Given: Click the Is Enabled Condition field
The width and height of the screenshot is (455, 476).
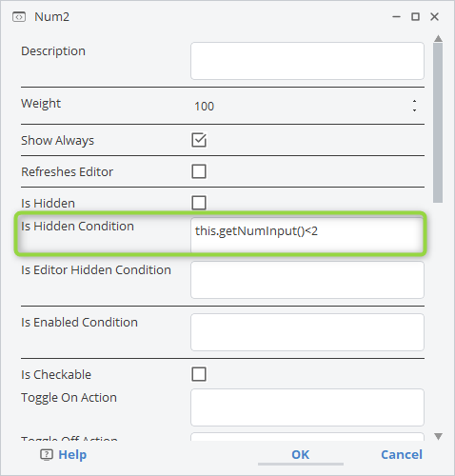Looking at the screenshot, I should pyautogui.click(x=307, y=332).
